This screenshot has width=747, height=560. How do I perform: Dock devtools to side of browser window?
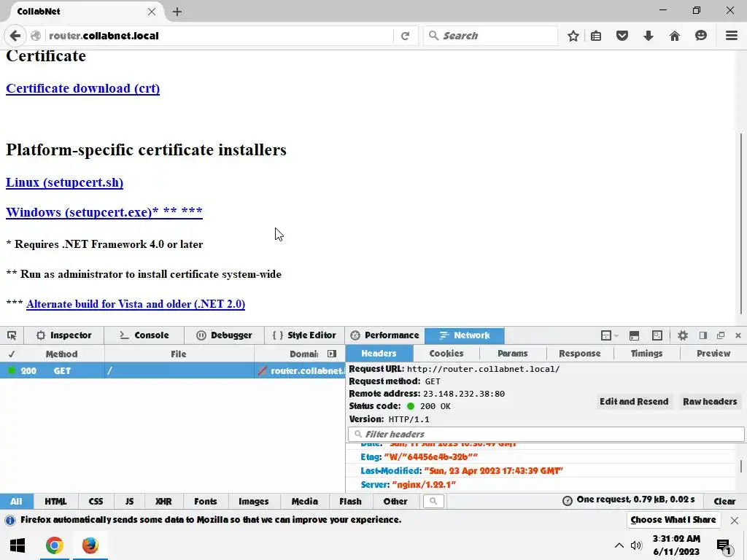click(x=703, y=335)
